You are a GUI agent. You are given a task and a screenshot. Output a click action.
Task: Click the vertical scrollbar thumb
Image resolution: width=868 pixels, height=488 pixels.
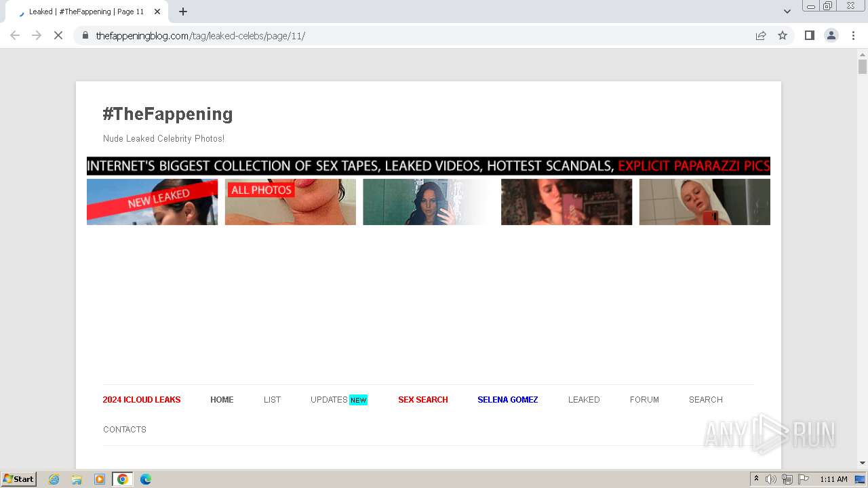863,66
